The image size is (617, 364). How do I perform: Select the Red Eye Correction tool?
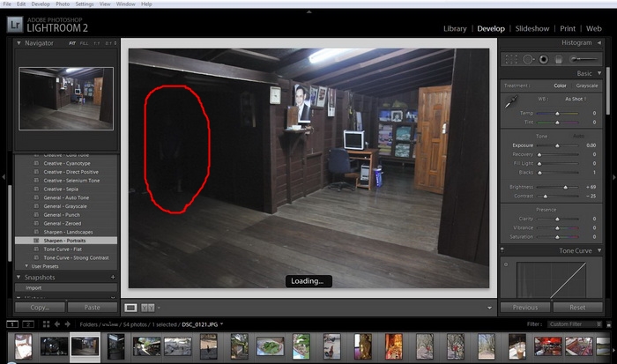544,59
